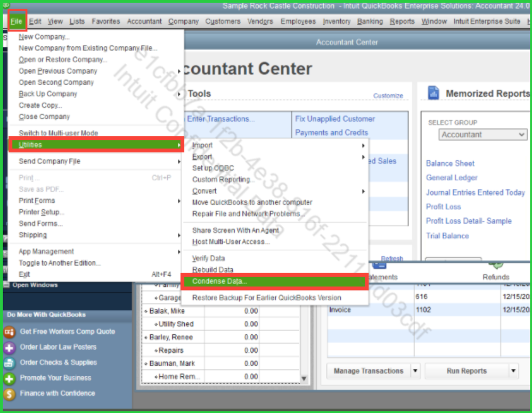Image resolution: width=532 pixels, height=413 pixels.
Task: Choose Repair File and Network Problems
Action: pos(248,214)
